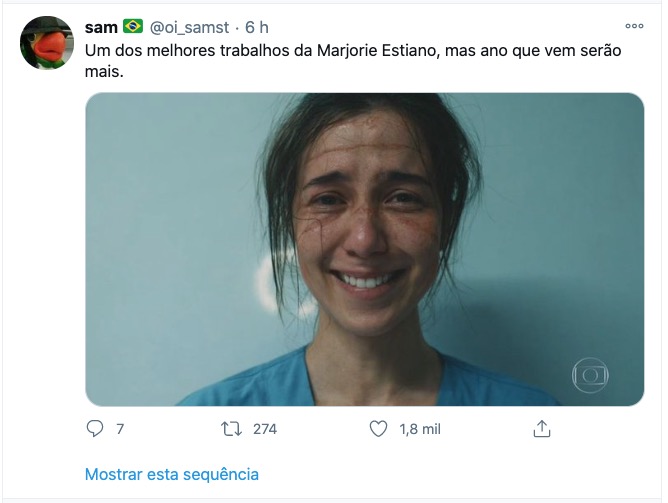Enlarge the photo of the smiling nurse
The height and width of the screenshot is (503, 668).
coord(364,249)
